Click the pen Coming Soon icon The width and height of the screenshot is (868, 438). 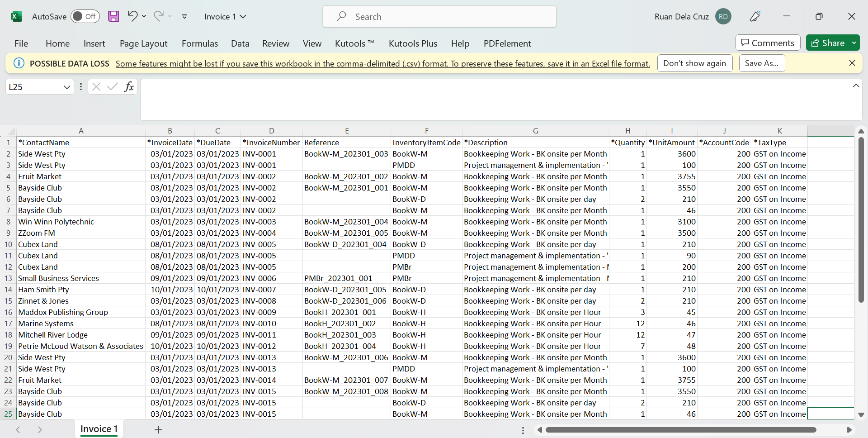tap(755, 17)
